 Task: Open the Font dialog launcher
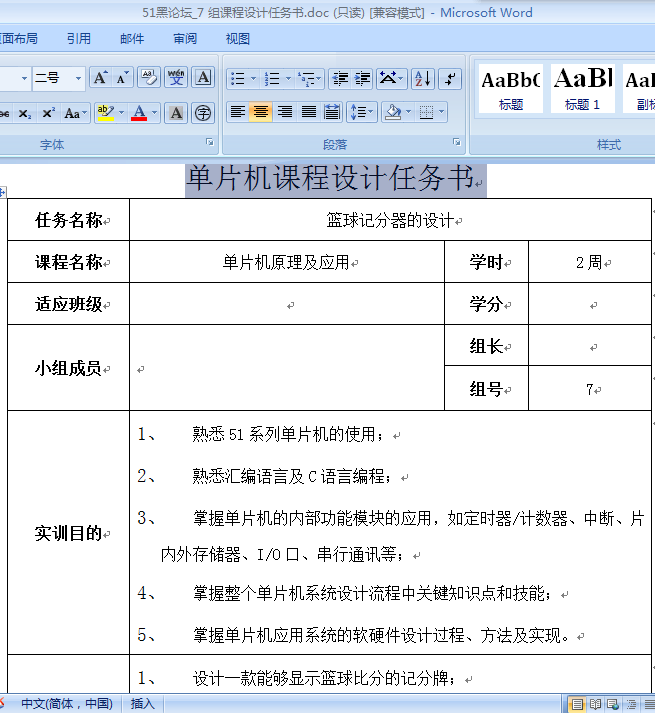point(210,142)
